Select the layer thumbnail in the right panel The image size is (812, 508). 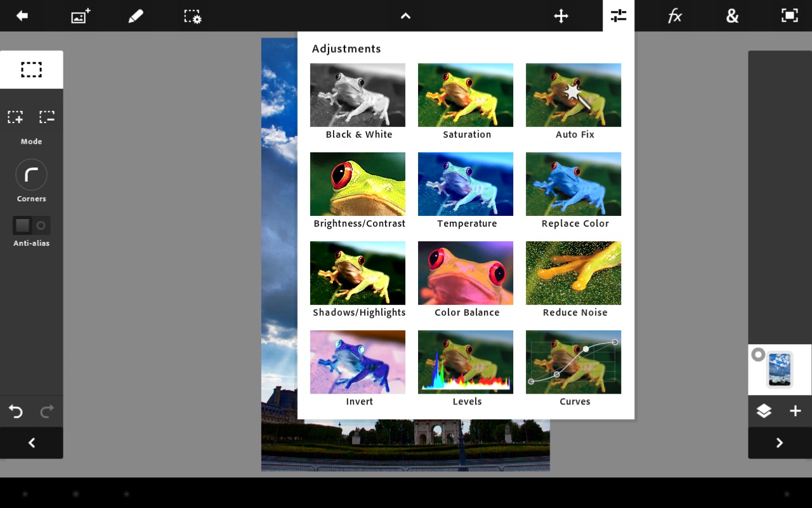pyautogui.click(x=780, y=370)
